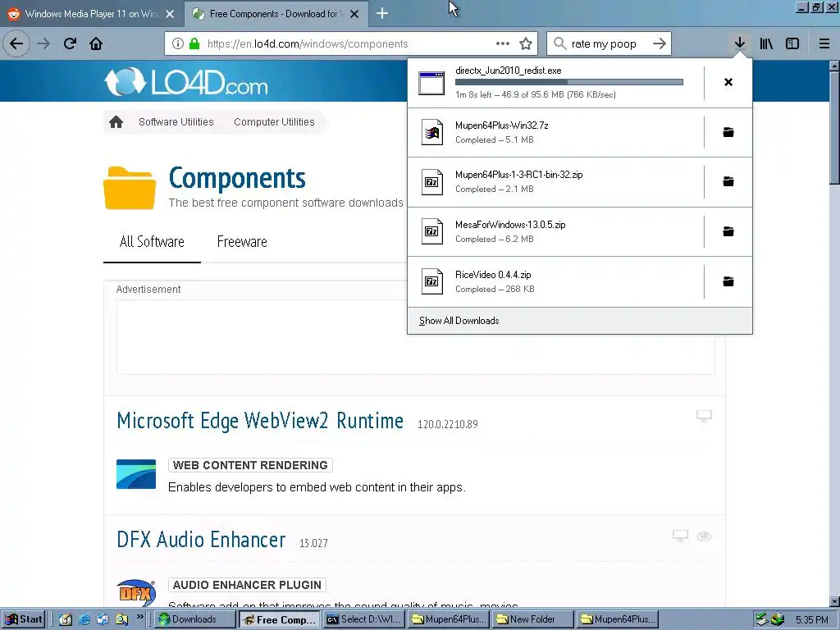Go to the LO4D home breadcrumb icon
Screen dimensions: 840x630
point(116,121)
